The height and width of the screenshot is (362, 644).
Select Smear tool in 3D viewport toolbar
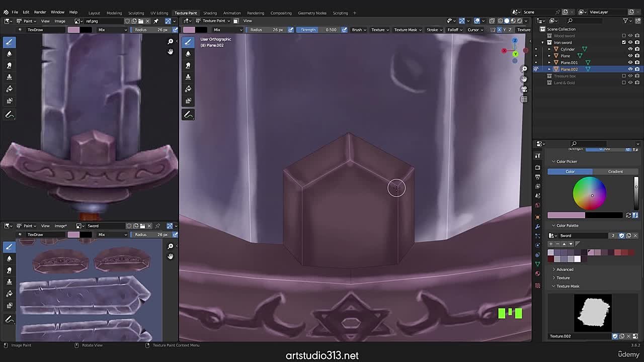(188, 65)
